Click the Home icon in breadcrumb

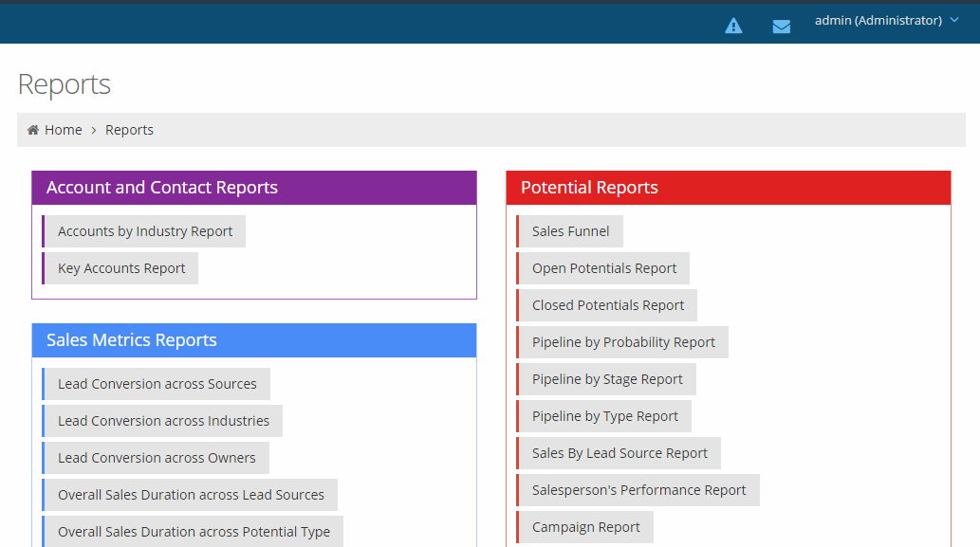coord(33,130)
